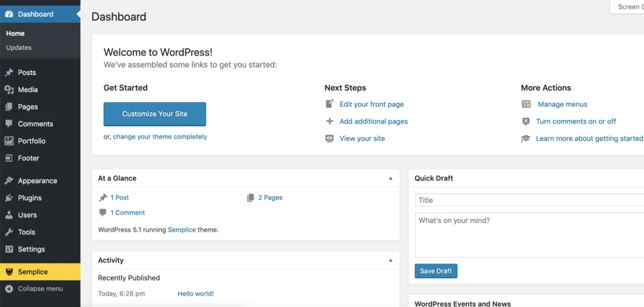Click the Comments bubble icon in sidebar
Screen dimensions: 644x307
pos(9,124)
